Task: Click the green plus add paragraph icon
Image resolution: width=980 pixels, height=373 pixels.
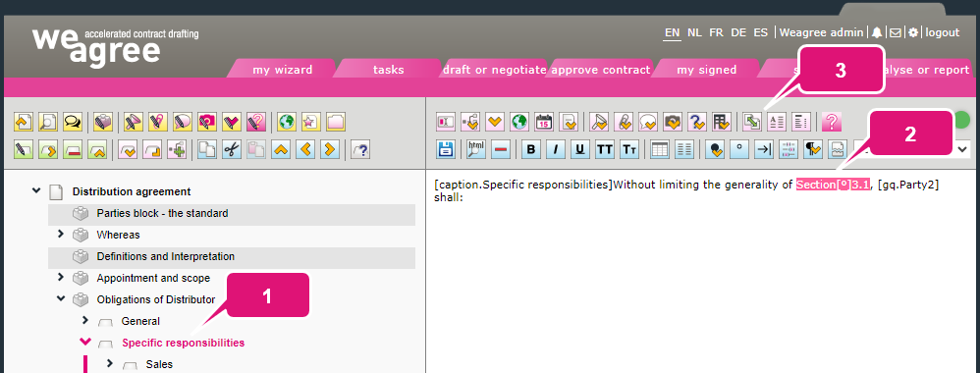Action: coord(177,149)
